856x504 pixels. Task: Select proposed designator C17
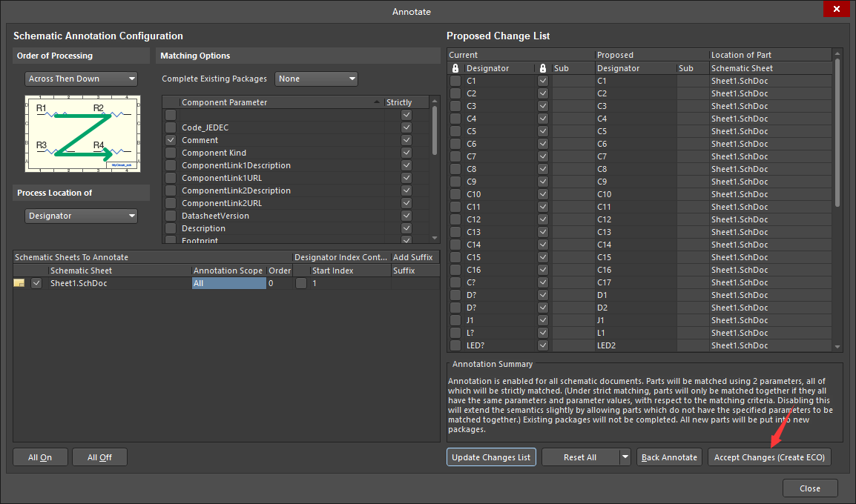pos(604,282)
